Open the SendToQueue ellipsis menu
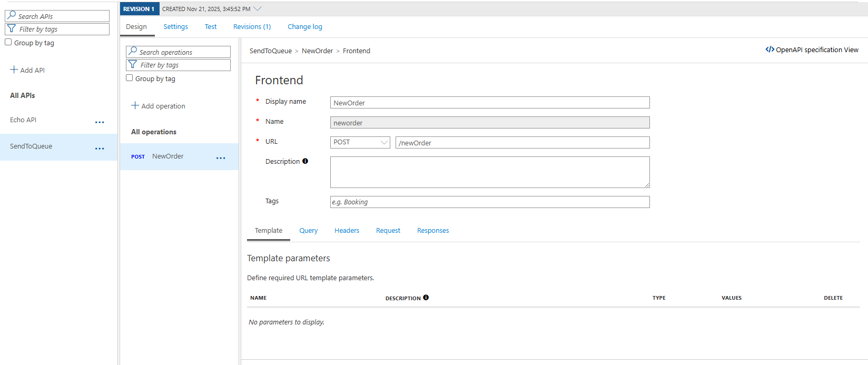Image resolution: width=868 pixels, height=365 pixels. pos(100,149)
